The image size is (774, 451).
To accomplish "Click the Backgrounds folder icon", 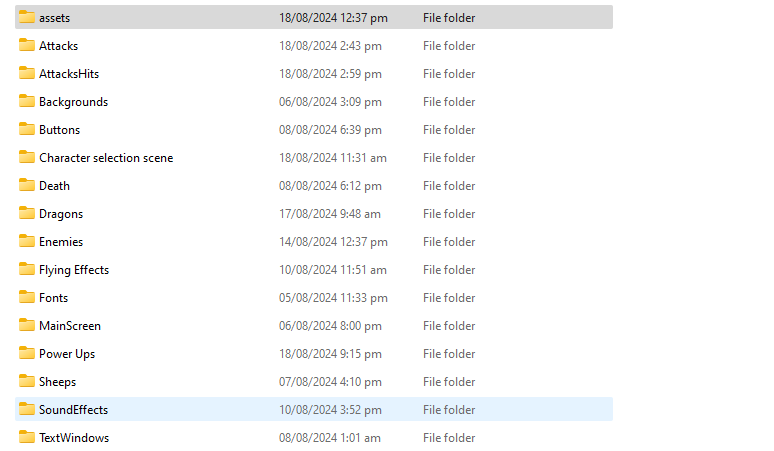I will [x=27, y=101].
